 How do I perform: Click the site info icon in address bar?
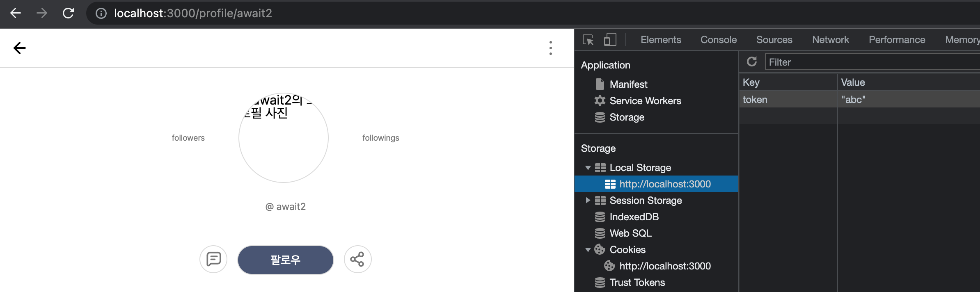(101, 14)
